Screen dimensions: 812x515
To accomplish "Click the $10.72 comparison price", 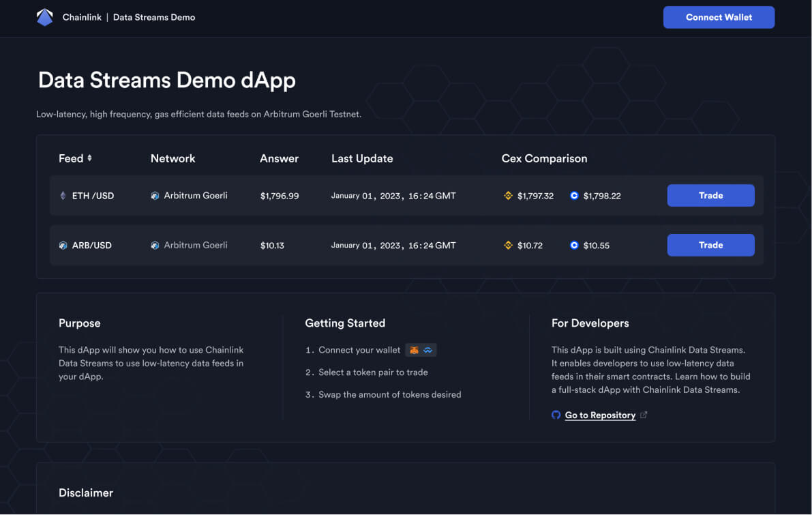I will [530, 246].
